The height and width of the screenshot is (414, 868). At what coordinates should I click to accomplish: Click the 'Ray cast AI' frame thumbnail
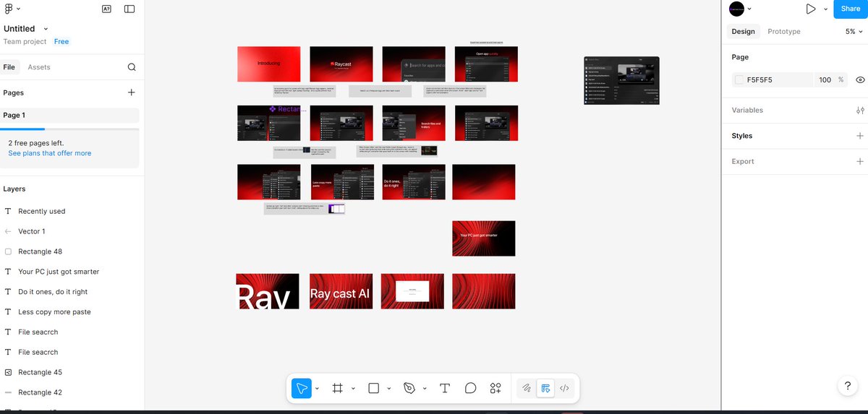click(341, 291)
